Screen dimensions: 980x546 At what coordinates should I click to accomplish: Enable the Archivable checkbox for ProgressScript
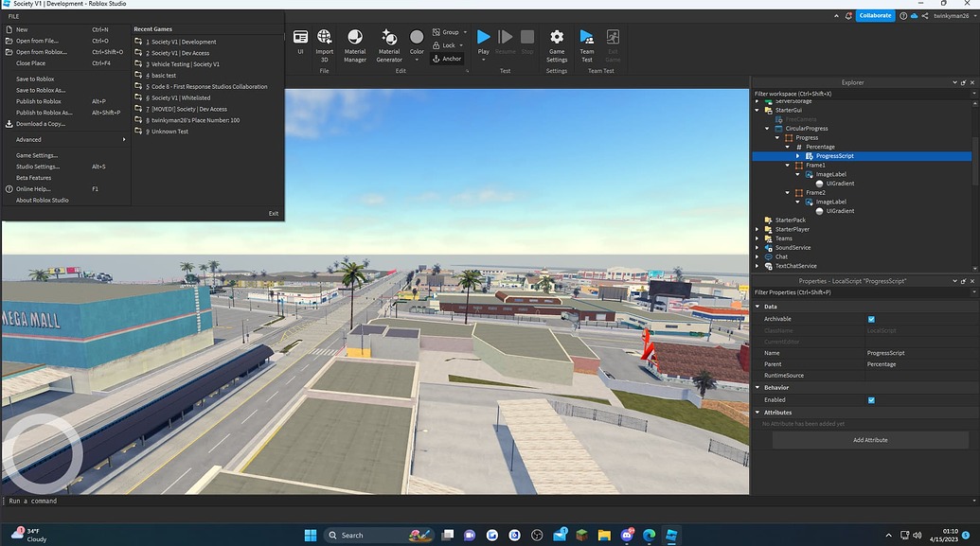870,319
